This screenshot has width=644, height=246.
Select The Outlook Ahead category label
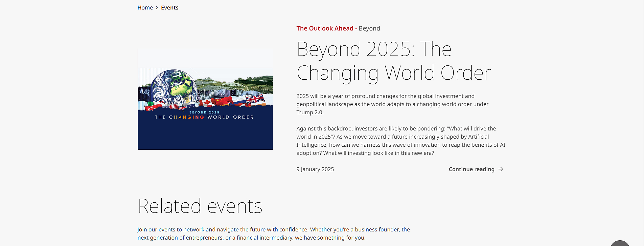coord(325,28)
